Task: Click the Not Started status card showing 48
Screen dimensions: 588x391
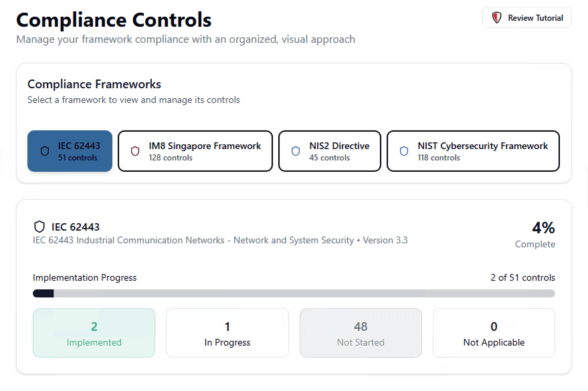Action: point(361,332)
